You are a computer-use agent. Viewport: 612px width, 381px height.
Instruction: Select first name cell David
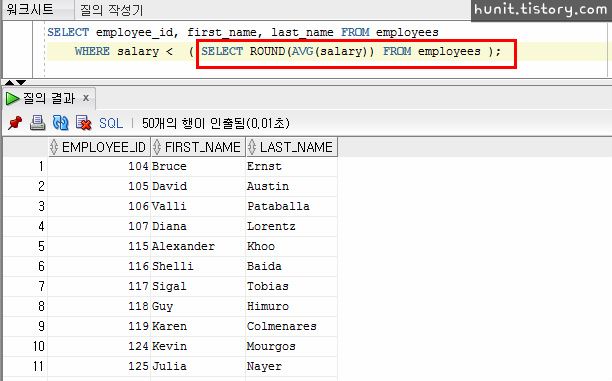pyautogui.click(x=198, y=186)
